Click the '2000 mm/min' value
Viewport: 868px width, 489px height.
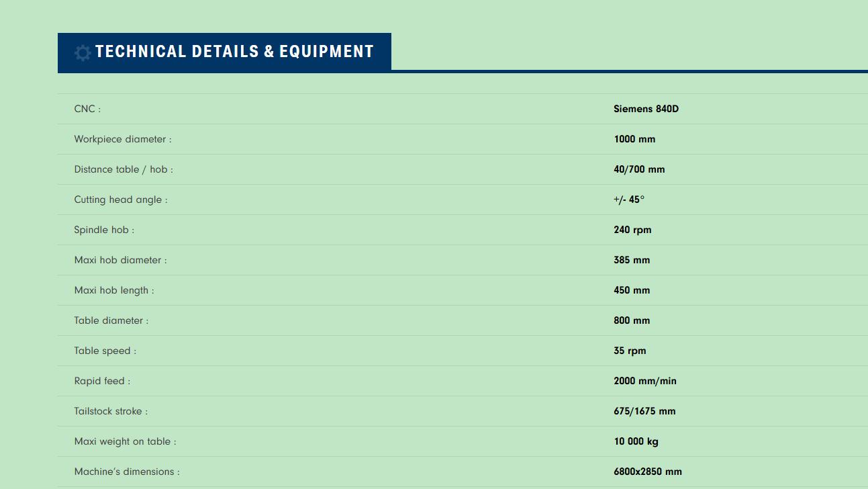(645, 381)
